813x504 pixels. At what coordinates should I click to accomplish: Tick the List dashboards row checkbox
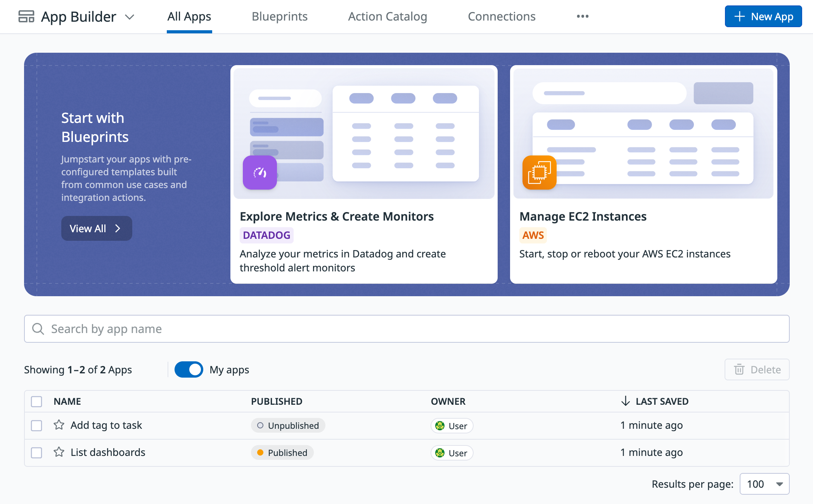coord(36,452)
